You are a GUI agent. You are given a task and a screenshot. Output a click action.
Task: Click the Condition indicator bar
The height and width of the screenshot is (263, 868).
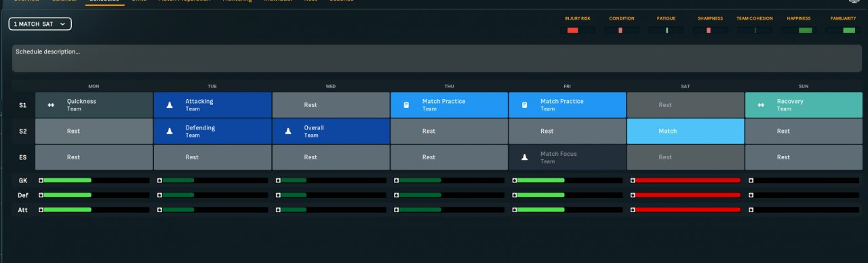622,31
